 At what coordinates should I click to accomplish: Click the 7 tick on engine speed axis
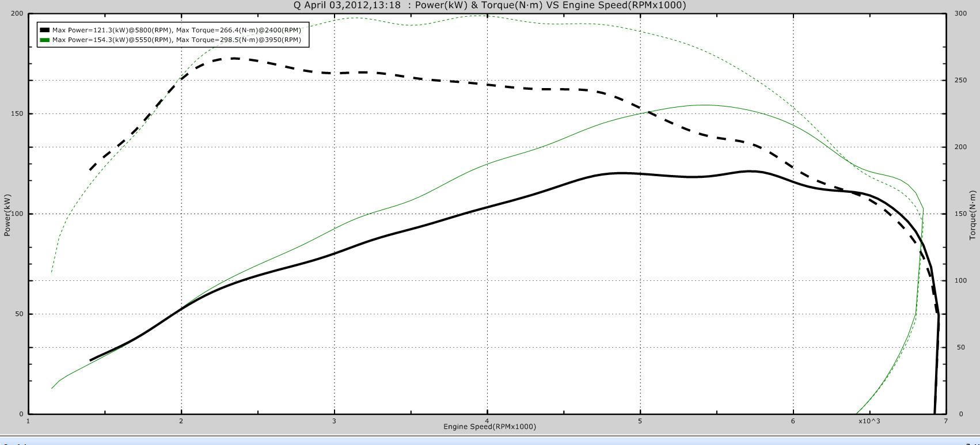(x=946, y=421)
